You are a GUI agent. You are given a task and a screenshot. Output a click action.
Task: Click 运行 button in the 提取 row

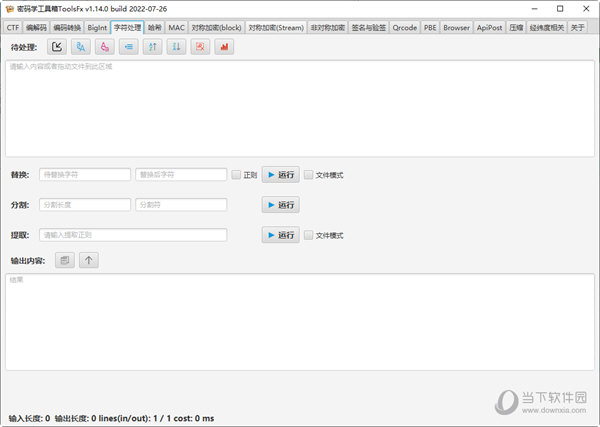(280, 235)
